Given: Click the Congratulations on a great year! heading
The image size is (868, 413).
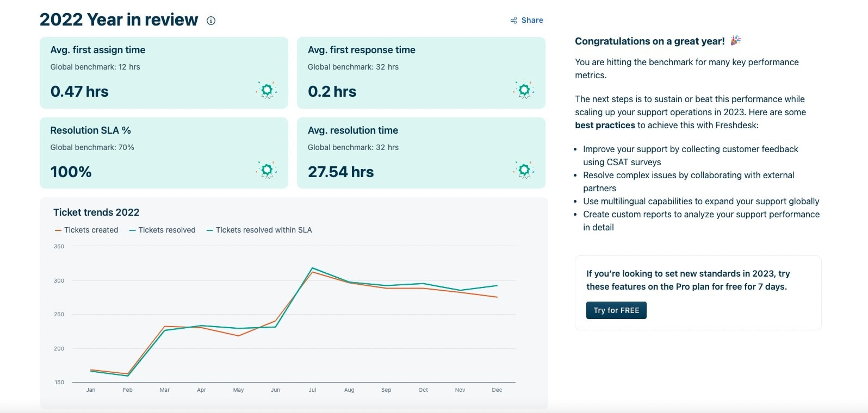Looking at the screenshot, I should coord(649,41).
